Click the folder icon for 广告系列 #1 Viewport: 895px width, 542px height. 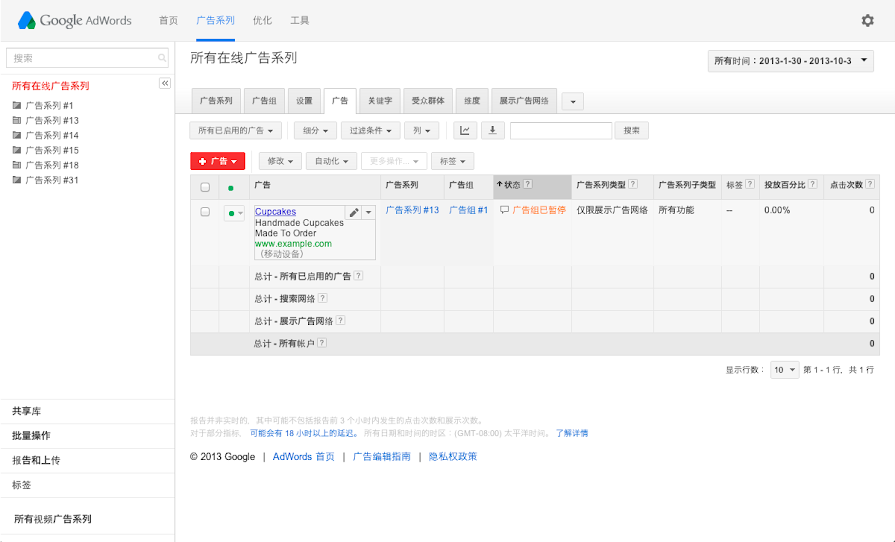(x=16, y=105)
